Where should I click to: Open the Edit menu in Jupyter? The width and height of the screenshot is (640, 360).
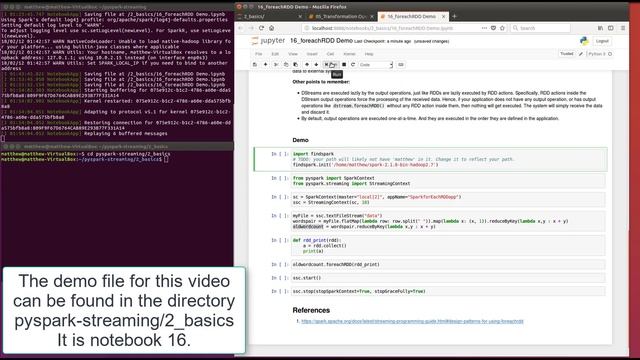pyautogui.click(x=275, y=54)
